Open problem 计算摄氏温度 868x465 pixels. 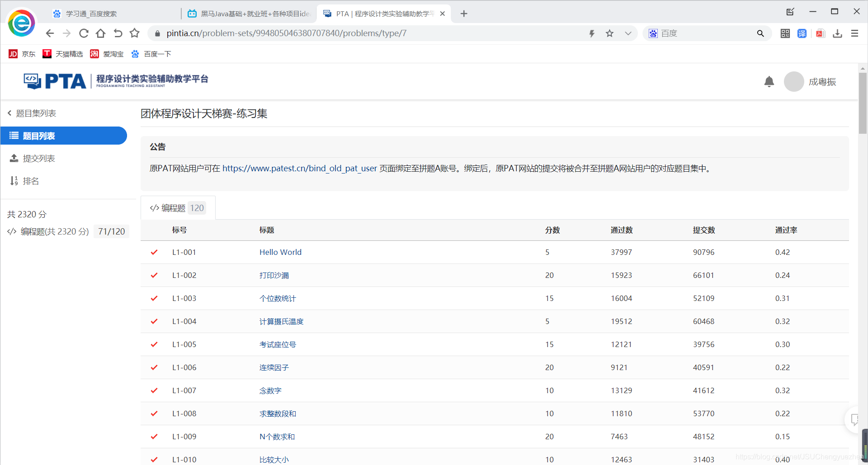(281, 321)
